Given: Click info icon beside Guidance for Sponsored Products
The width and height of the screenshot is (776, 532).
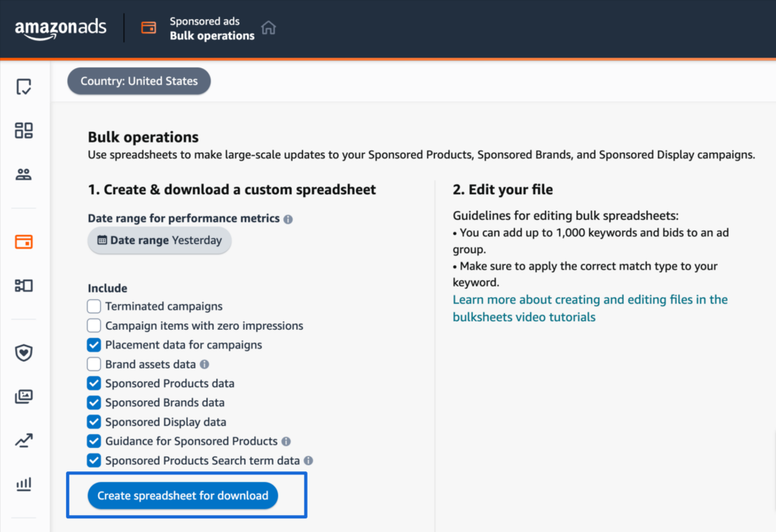Looking at the screenshot, I should [286, 441].
